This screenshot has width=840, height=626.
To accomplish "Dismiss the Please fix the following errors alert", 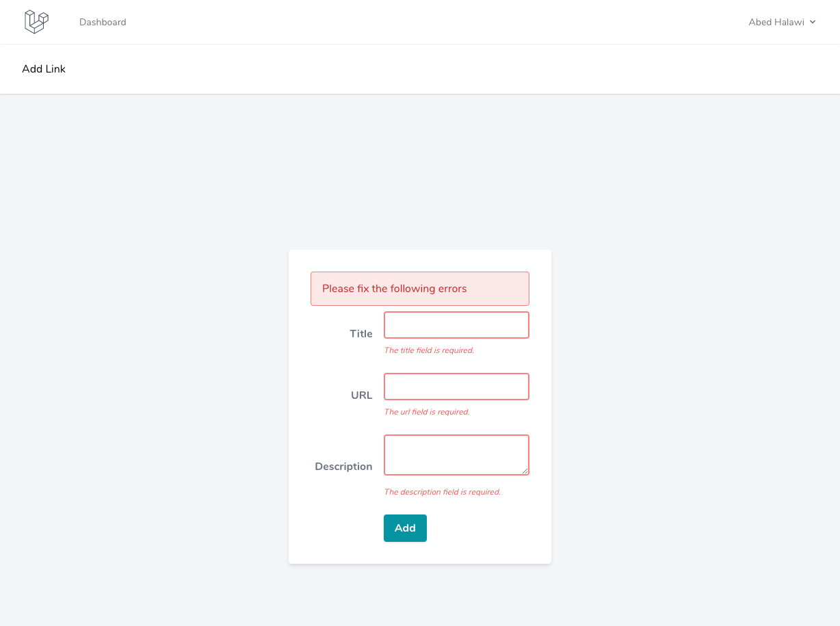I will tap(419, 288).
